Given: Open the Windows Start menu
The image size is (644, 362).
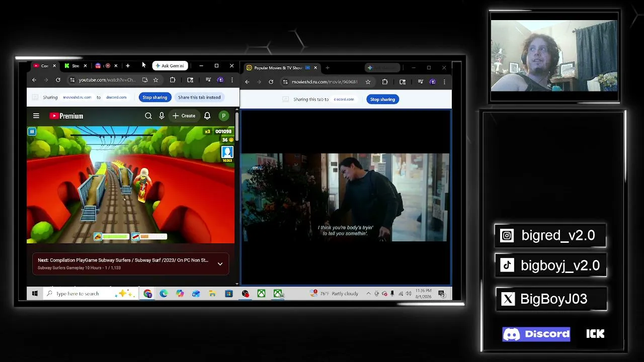Looking at the screenshot, I should point(35,294).
